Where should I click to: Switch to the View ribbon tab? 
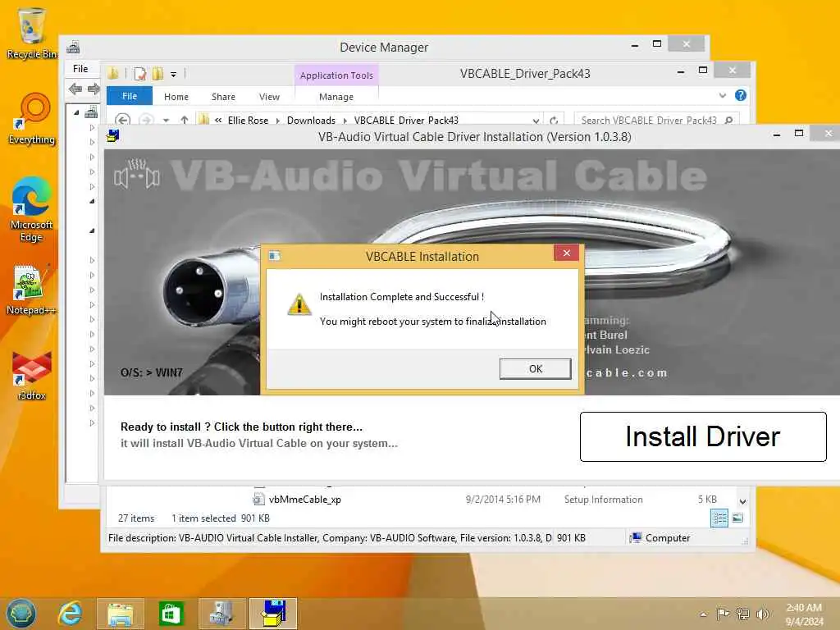pyautogui.click(x=269, y=97)
